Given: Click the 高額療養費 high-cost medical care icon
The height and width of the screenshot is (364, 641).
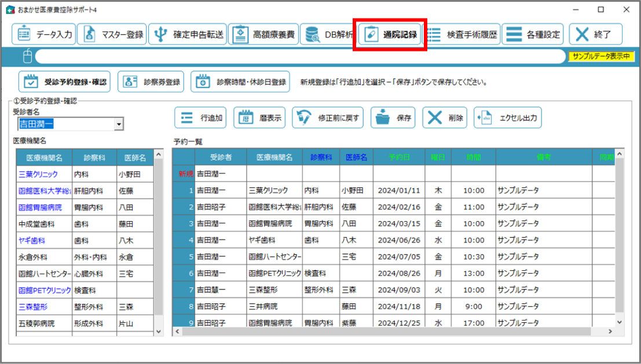Looking at the screenshot, I should 263,34.
